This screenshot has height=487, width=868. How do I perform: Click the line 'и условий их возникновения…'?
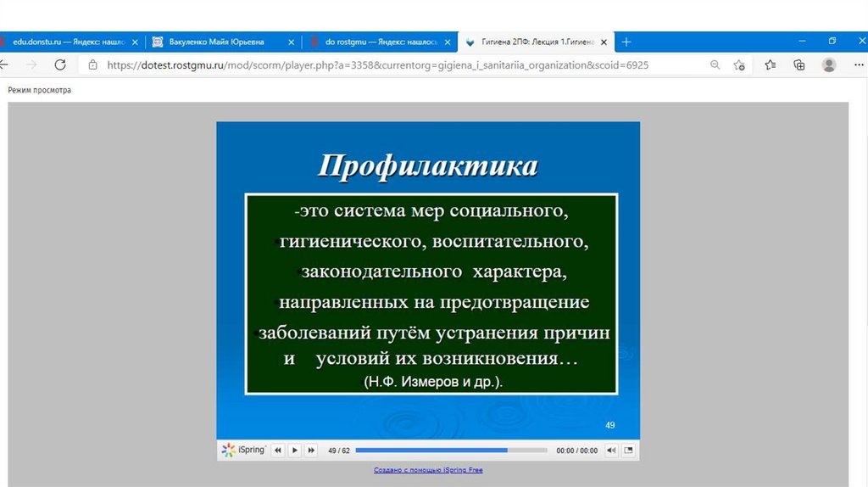[431, 359]
